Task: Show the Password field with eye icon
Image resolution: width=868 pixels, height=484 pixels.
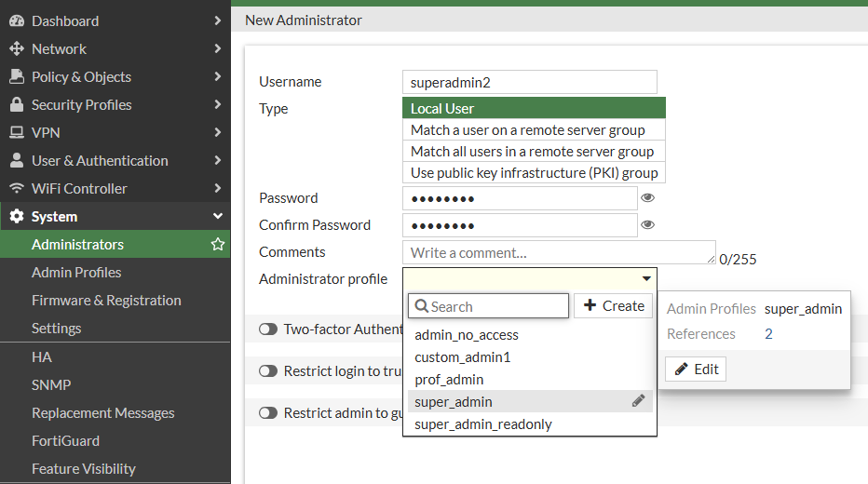Action: (648, 198)
